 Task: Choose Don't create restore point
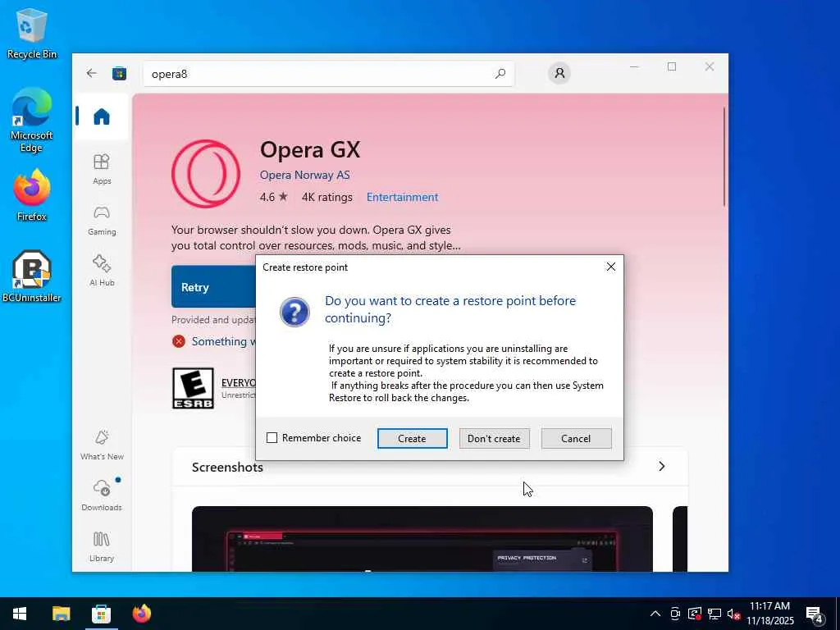(494, 438)
